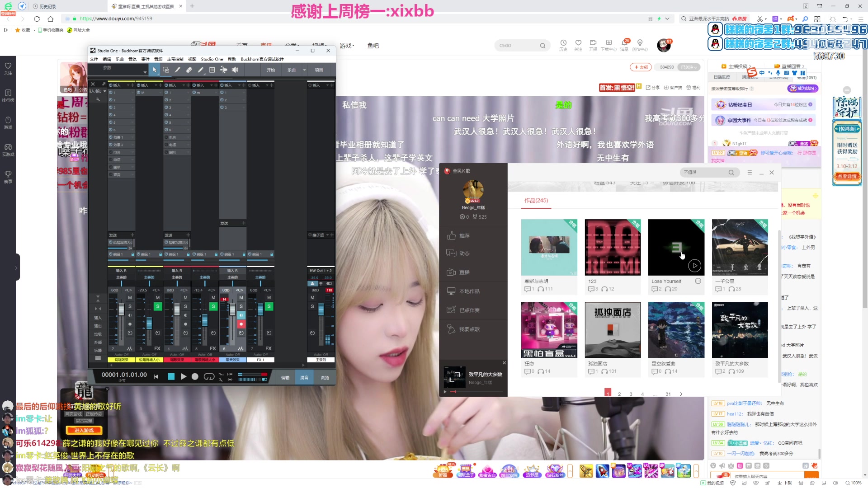868x488 pixels.
Task: Click the record button in Studio One transport
Action: (x=195, y=376)
